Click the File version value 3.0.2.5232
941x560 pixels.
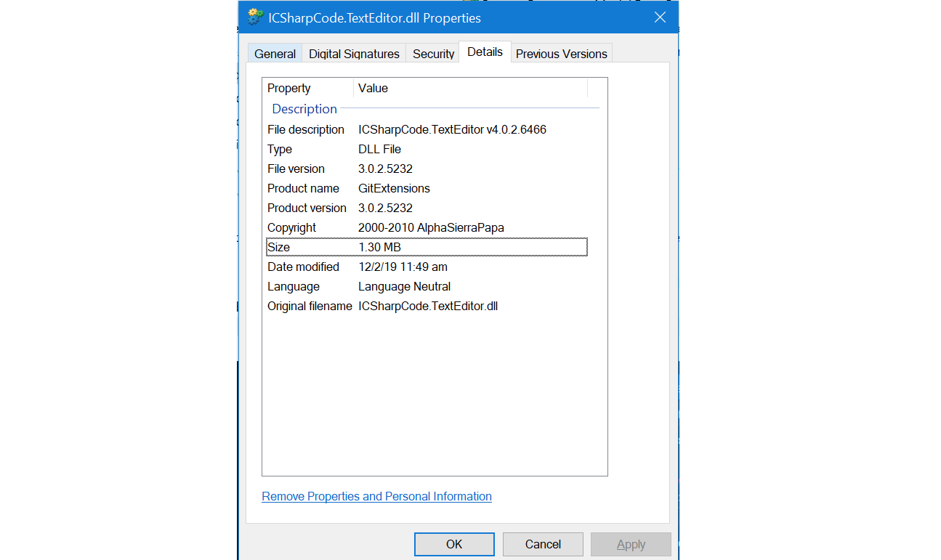[385, 169]
